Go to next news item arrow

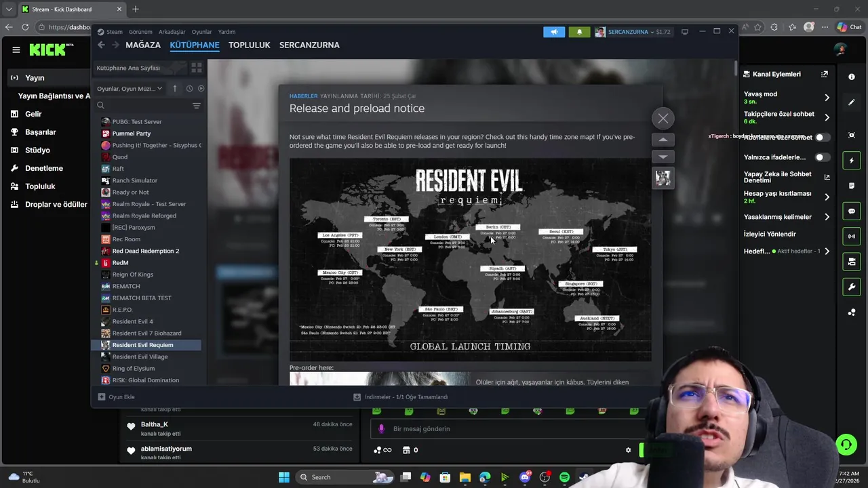coord(663,157)
